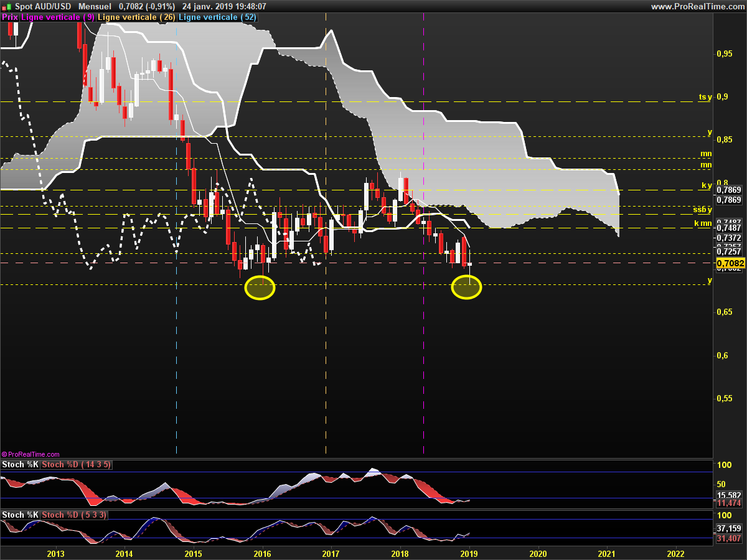Click the 2021 year label on time axis

pyautogui.click(x=606, y=553)
